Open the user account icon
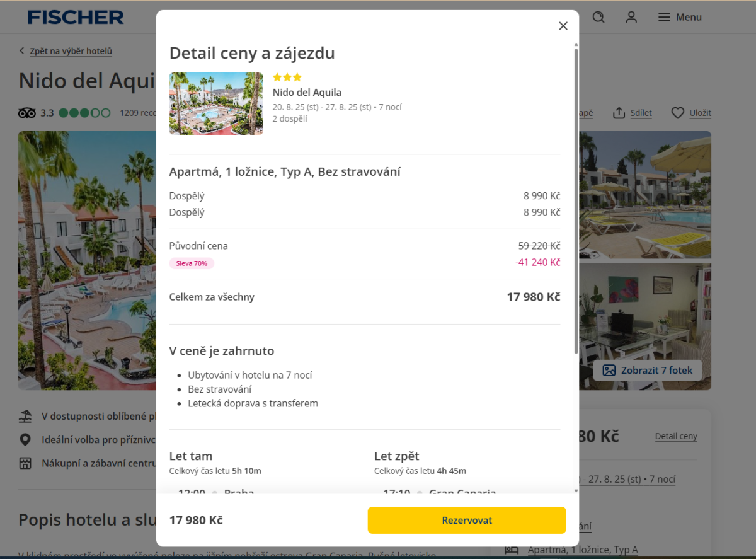This screenshot has height=559, width=756. [x=631, y=18]
